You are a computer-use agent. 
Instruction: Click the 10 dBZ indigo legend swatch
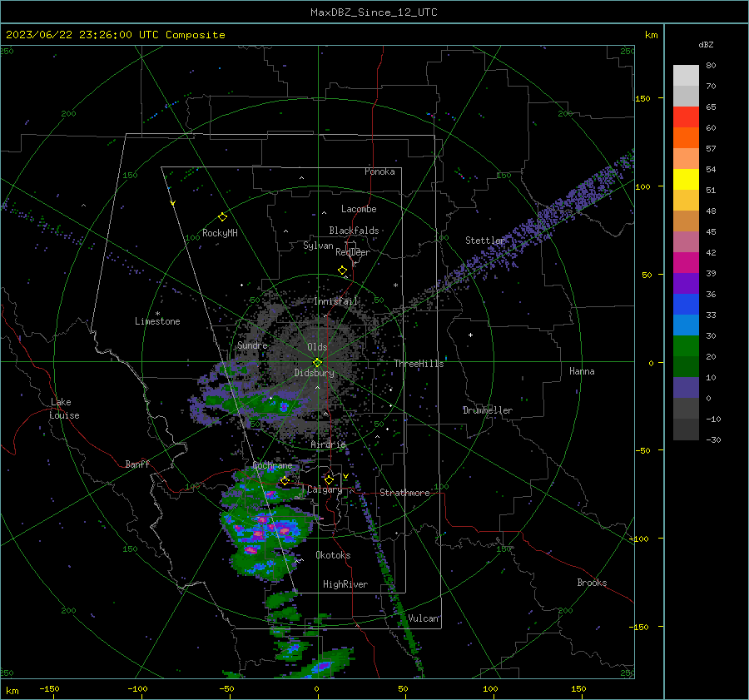[686, 388]
